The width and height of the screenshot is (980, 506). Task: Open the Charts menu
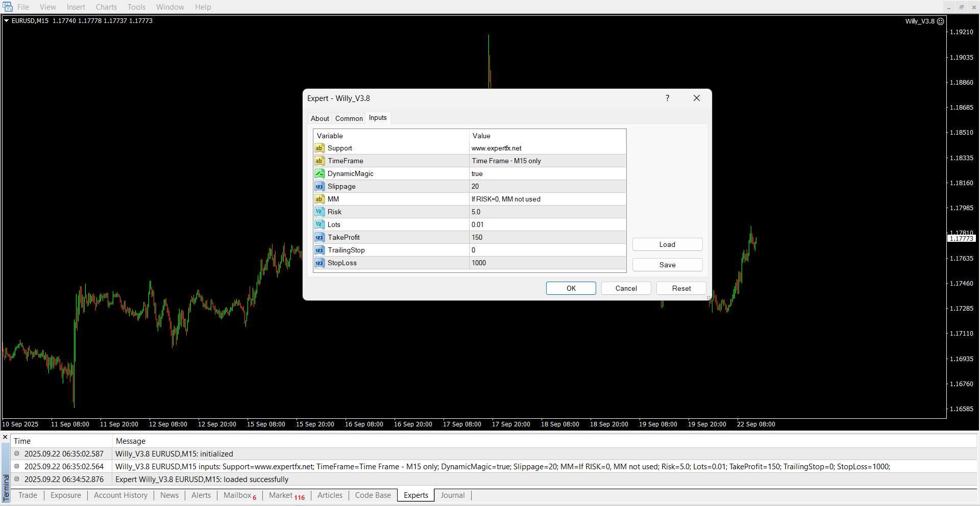pos(106,7)
